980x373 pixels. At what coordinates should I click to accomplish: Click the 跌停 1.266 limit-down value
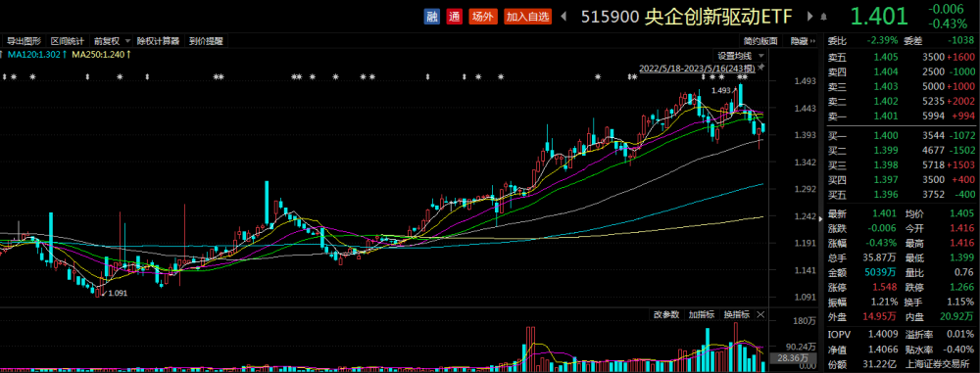pyautogui.click(x=961, y=288)
